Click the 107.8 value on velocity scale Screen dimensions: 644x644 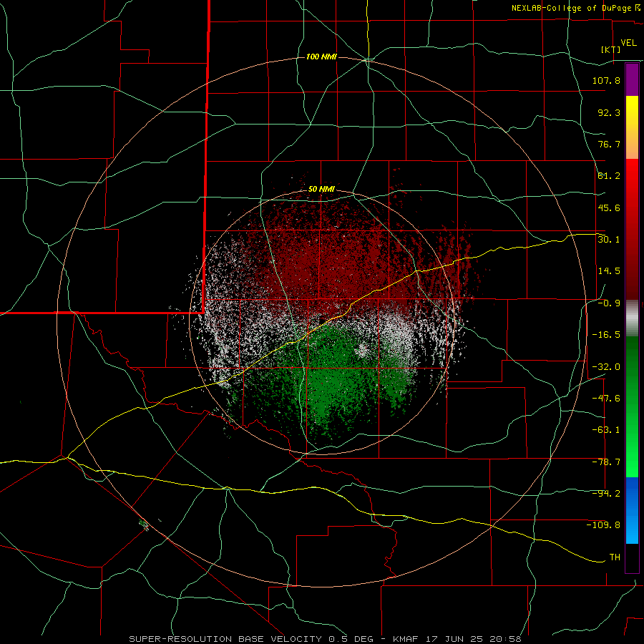tap(606, 80)
